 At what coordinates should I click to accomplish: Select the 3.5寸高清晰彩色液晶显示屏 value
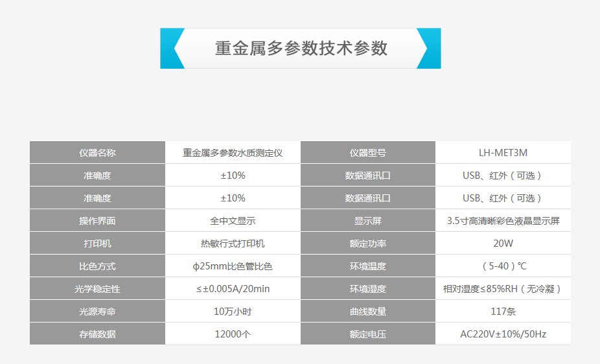(503, 221)
